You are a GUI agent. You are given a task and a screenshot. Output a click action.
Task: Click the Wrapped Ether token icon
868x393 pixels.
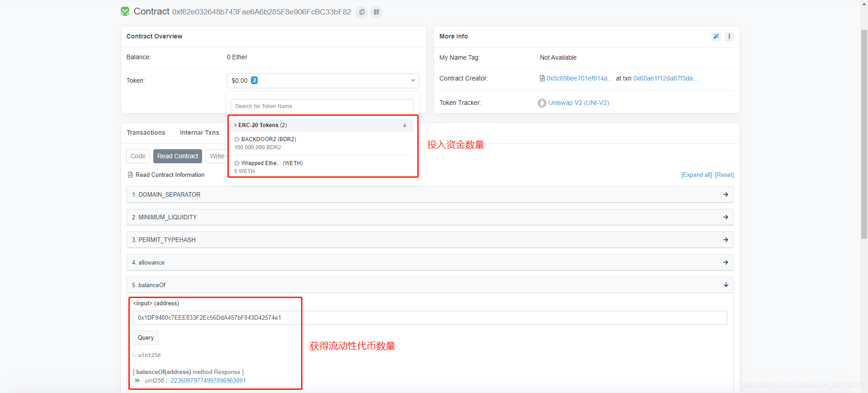pyautogui.click(x=237, y=163)
